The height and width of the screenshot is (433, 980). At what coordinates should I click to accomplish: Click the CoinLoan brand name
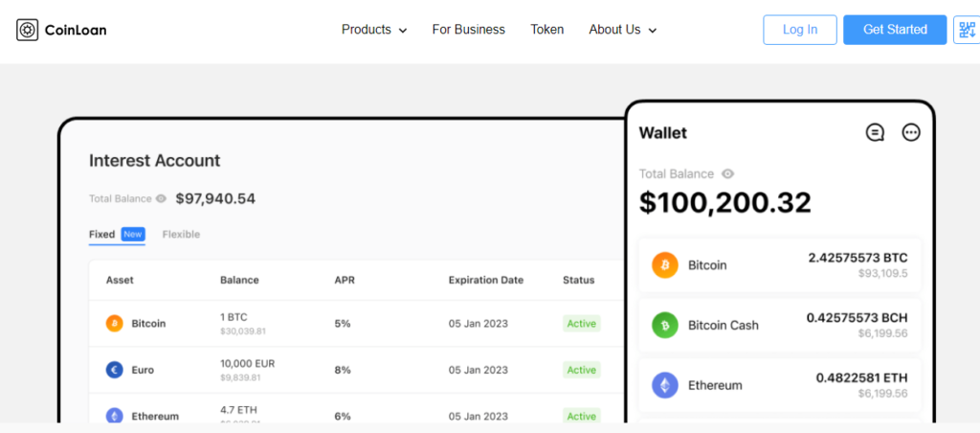(76, 30)
